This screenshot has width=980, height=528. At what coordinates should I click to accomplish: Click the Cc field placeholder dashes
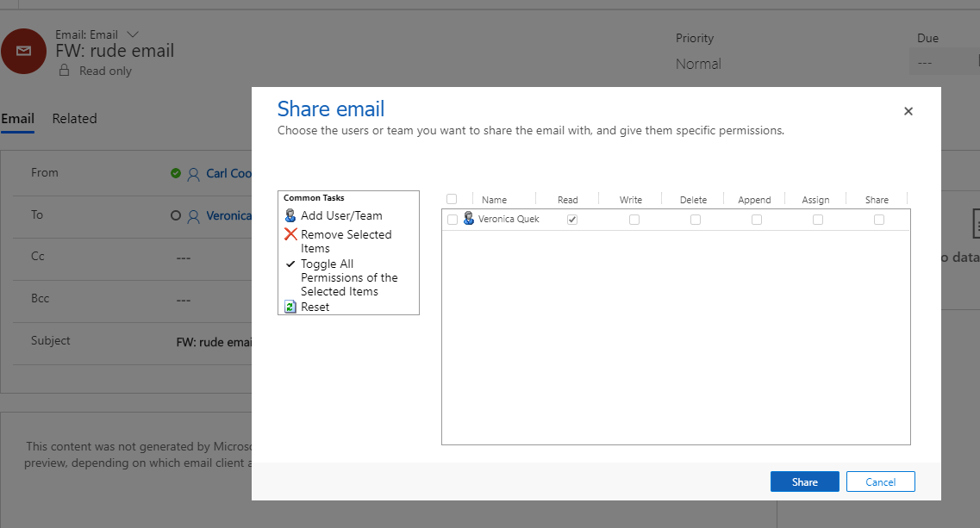pyautogui.click(x=183, y=258)
